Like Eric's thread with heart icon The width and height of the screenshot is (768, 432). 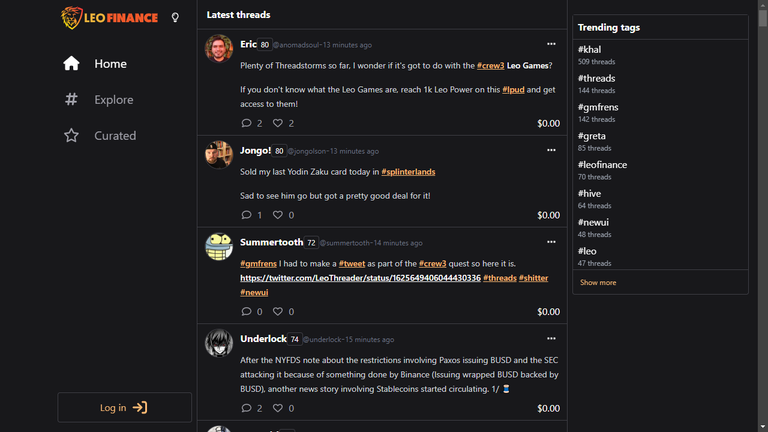click(x=278, y=123)
